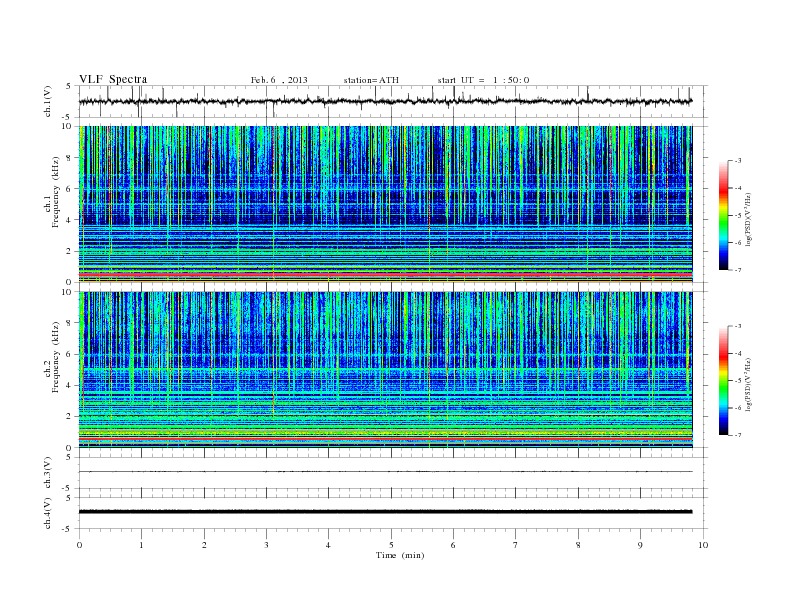Click tick "4" on the Time axis
This screenshot has width=792, height=612.
coord(329,545)
